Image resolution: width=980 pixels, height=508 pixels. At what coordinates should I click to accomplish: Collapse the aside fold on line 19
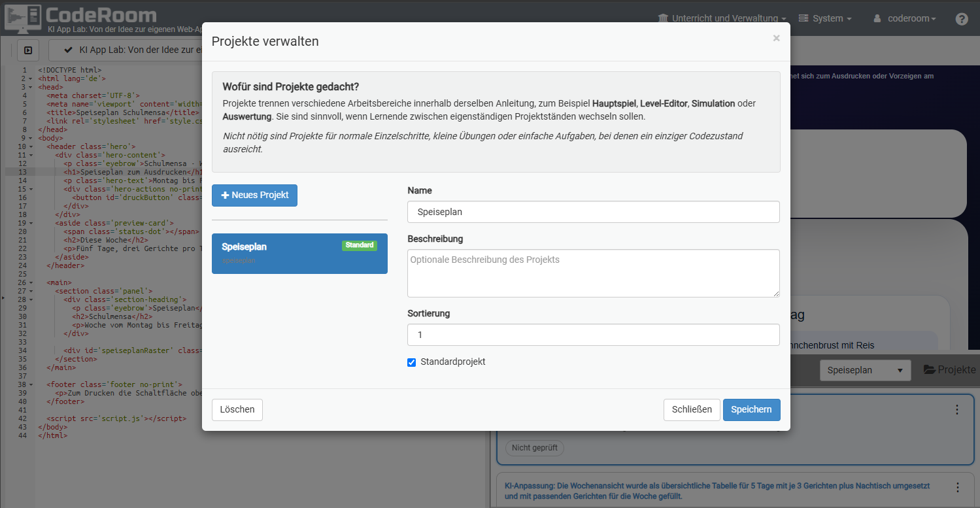pyautogui.click(x=31, y=223)
